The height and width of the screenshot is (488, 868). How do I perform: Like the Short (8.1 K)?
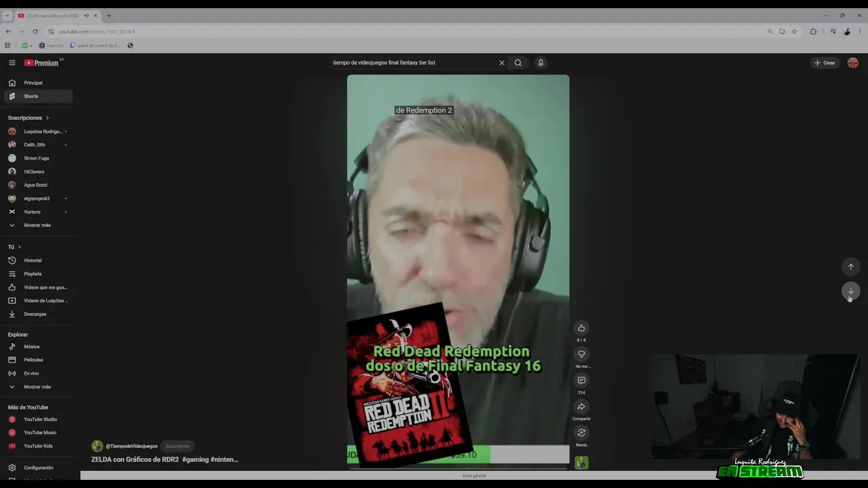pyautogui.click(x=581, y=328)
